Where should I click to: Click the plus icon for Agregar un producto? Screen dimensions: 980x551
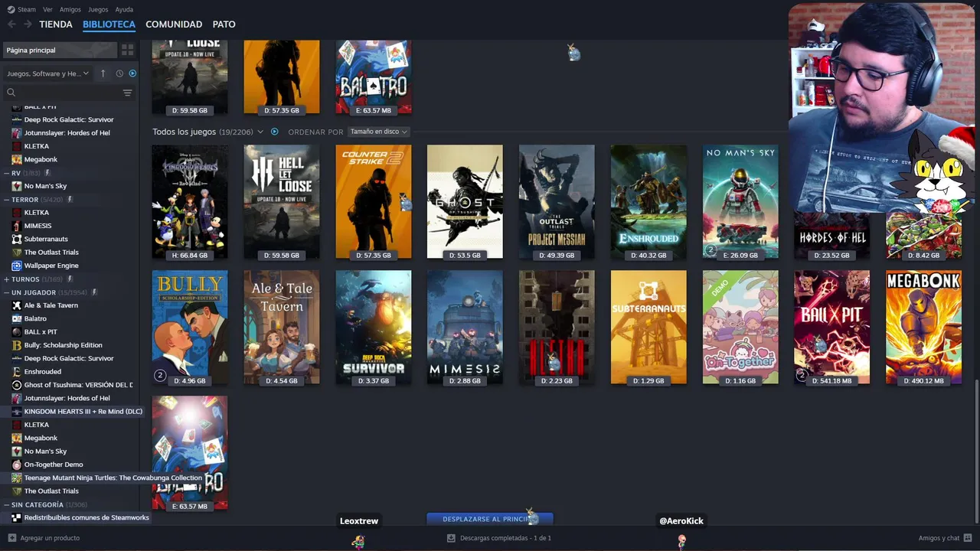pos(11,538)
